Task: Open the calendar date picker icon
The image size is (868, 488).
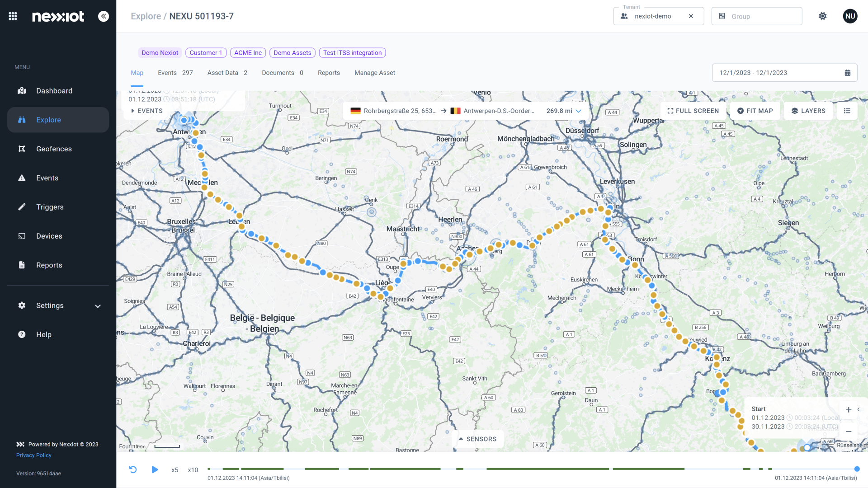Action: [x=847, y=73]
